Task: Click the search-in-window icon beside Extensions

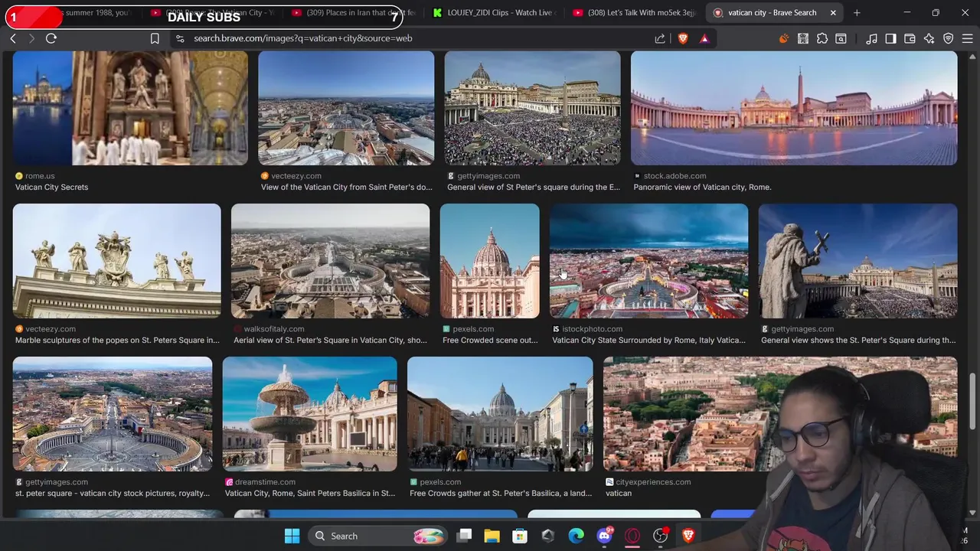Action: pos(841,38)
